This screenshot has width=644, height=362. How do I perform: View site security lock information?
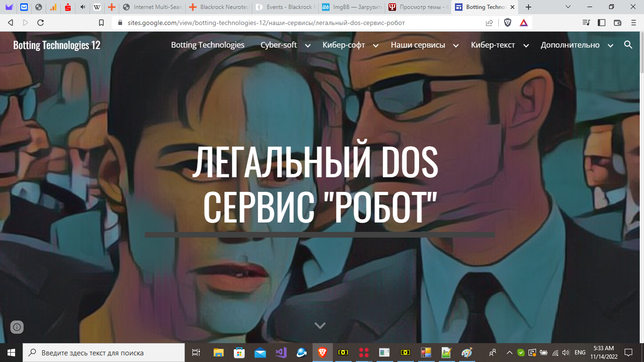(x=120, y=23)
